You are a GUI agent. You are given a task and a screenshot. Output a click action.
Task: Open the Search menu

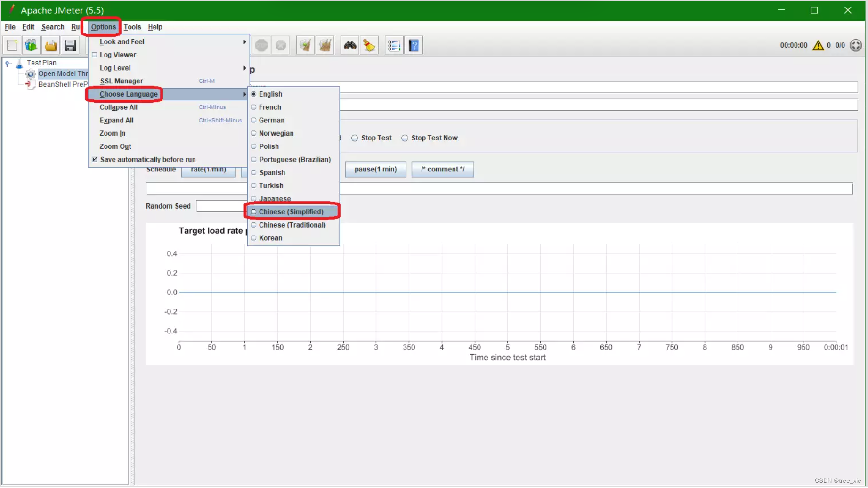(53, 27)
